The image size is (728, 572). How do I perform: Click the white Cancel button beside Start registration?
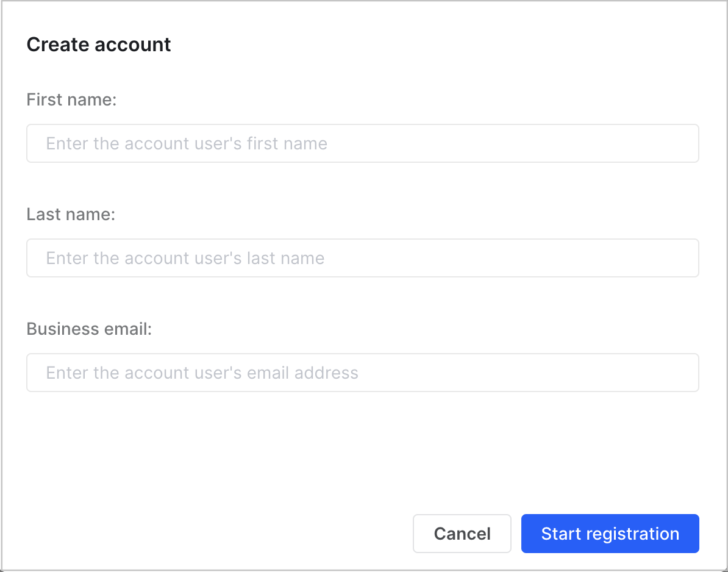[462, 534]
